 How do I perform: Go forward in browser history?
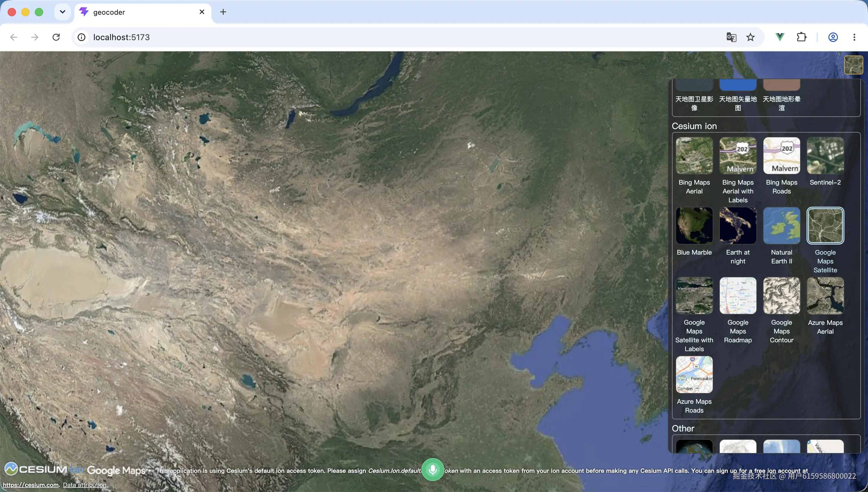coord(35,37)
